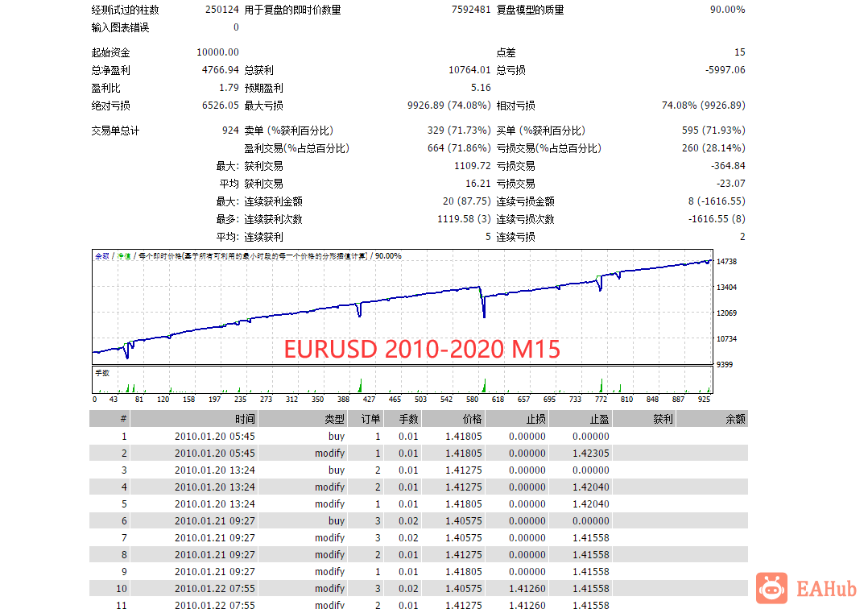Click the modify type in row 8
The height and width of the screenshot is (609, 868).
(330, 554)
